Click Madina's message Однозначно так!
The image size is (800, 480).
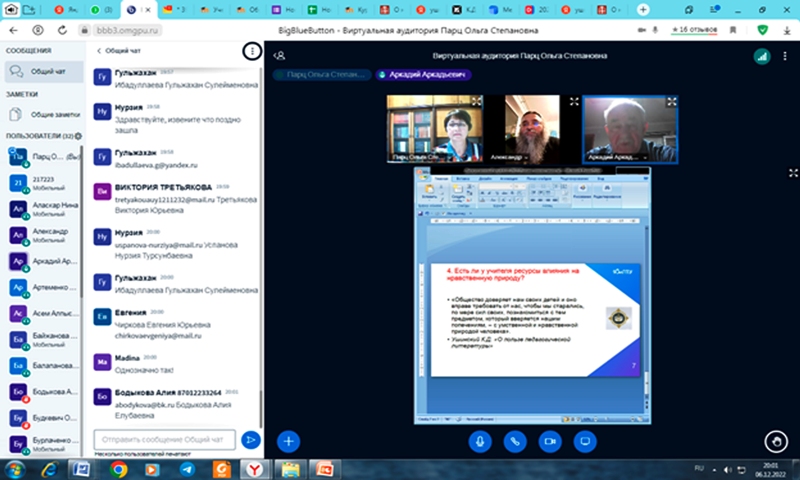[144, 370]
